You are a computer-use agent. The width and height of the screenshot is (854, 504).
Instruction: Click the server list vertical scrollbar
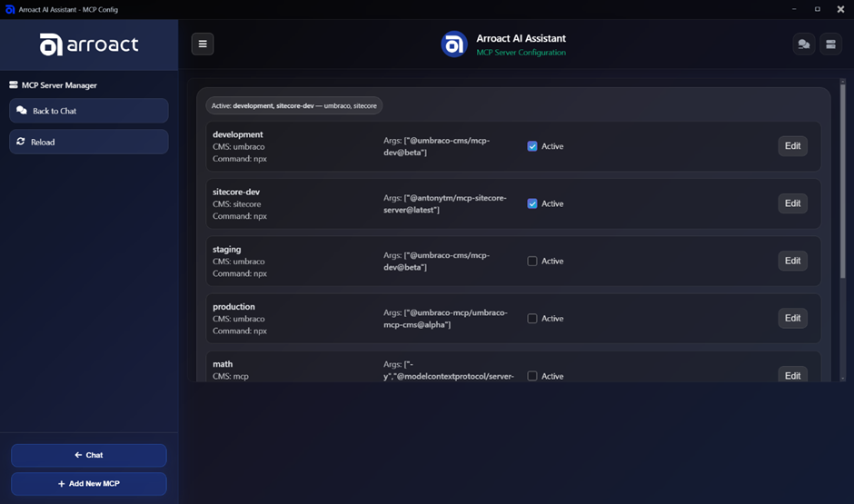click(x=842, y=227)
